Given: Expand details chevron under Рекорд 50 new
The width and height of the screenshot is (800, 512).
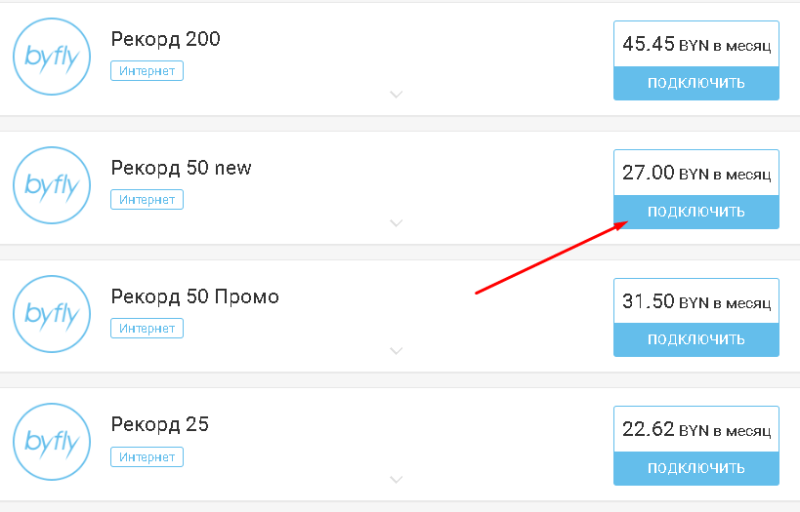Looking at the screenshot, I should click(x=396, y=223).
